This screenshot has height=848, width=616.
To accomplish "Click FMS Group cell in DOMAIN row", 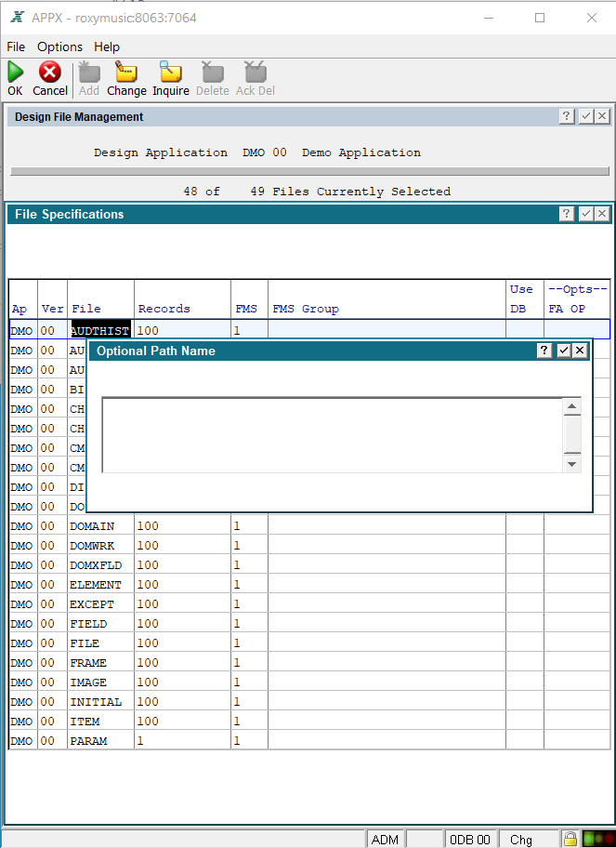I will click(x=387, y=525).
